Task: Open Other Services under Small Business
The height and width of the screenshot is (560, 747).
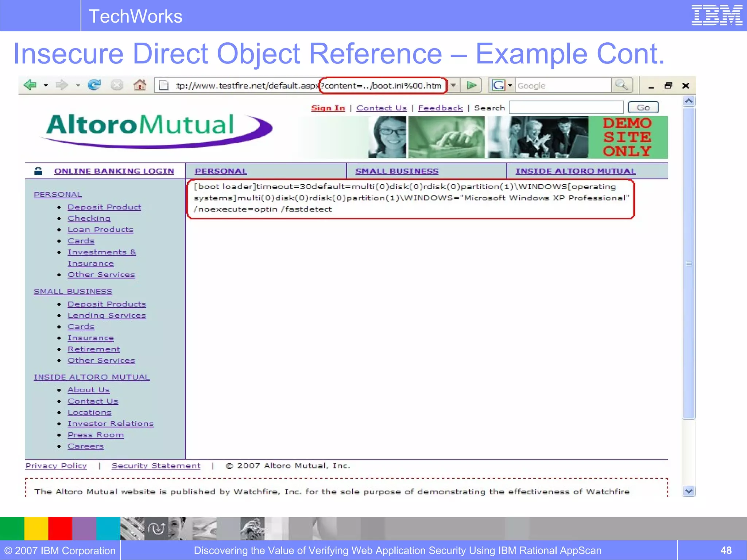Action: (101, 360)
